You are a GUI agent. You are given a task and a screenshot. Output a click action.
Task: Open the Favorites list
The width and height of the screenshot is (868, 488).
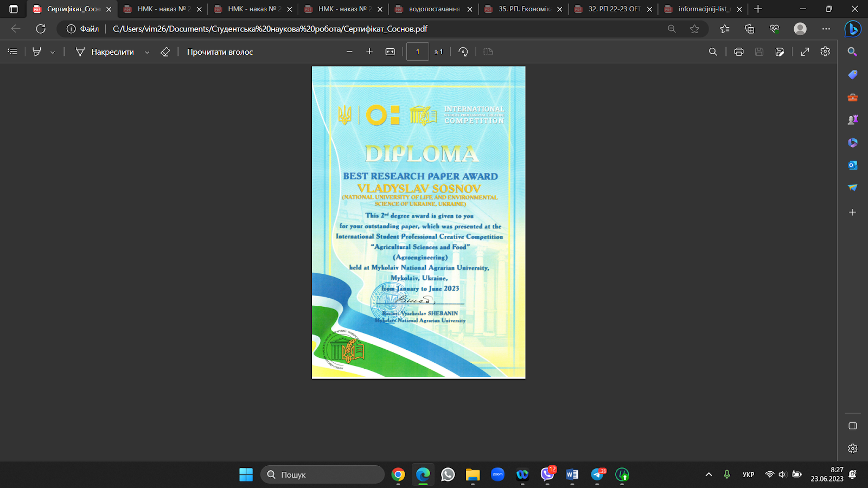pyautogui.click(x=725, y=29)
